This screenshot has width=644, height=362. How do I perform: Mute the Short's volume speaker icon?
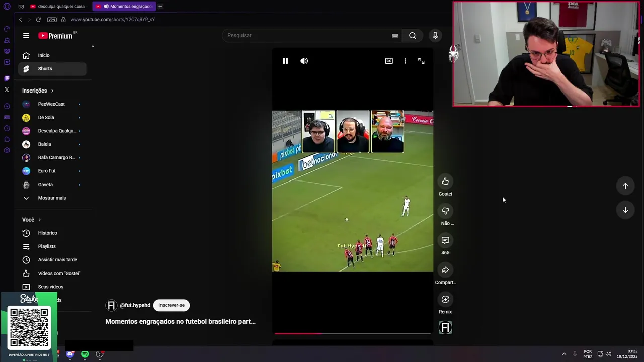[304, 61]
